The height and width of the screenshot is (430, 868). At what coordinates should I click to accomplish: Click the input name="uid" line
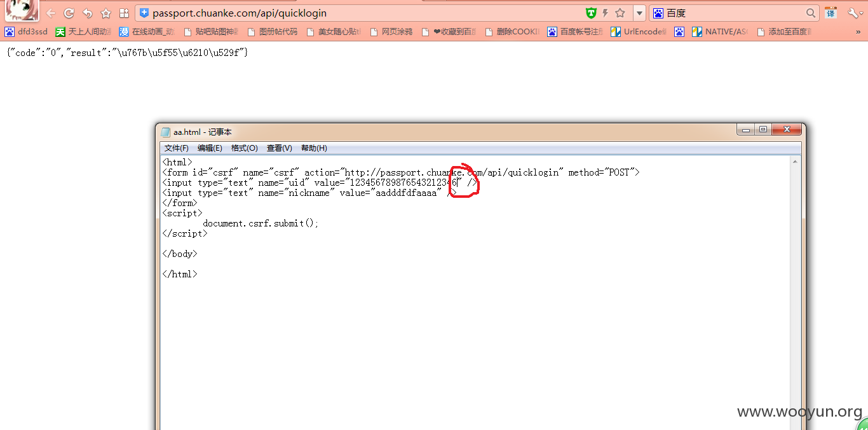(x=320, y=183)
